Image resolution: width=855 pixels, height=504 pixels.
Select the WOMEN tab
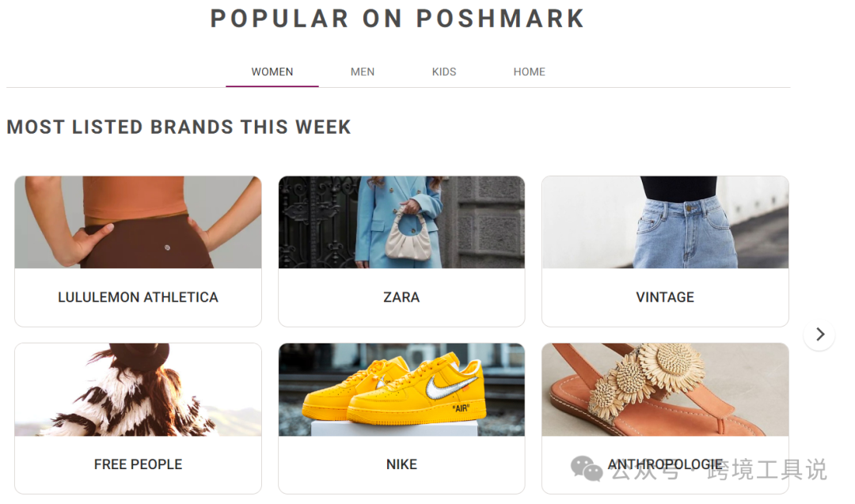272,71
